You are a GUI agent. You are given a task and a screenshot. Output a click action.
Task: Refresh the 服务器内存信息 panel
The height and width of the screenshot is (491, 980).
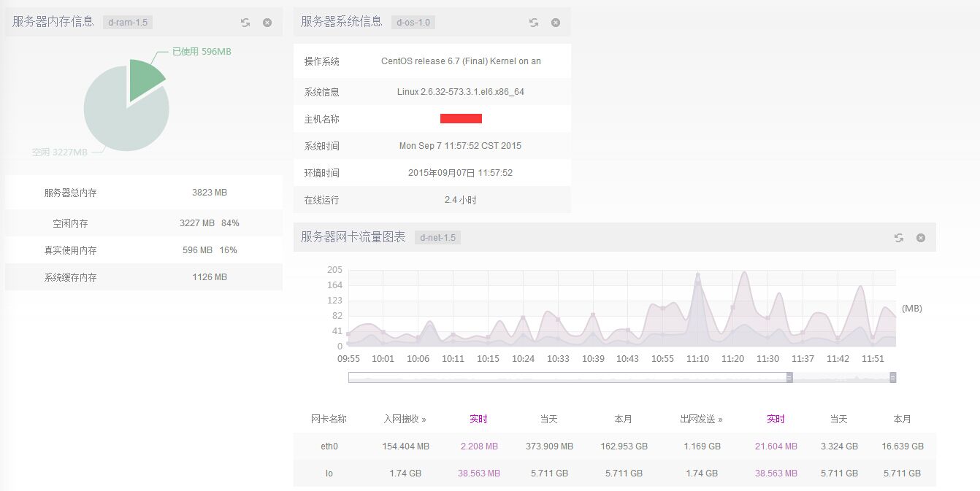245,23
